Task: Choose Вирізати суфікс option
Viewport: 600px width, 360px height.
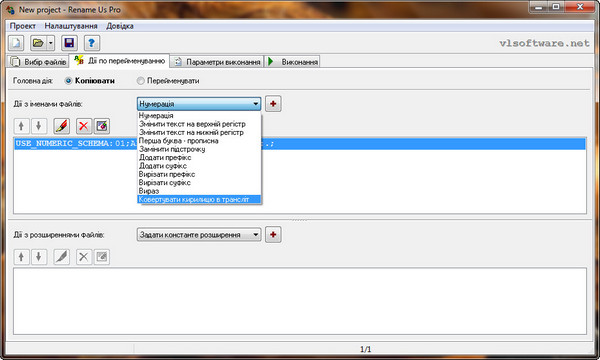Action: (x=199, y=183)
